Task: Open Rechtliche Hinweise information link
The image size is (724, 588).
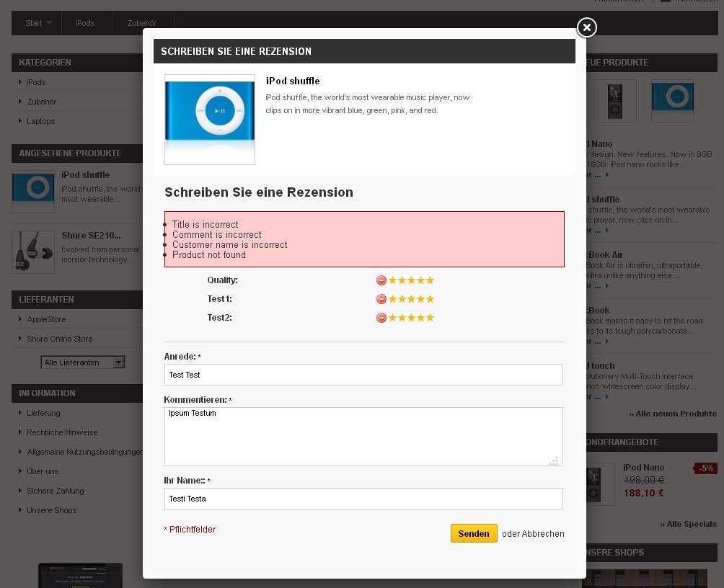Action: coord(62,432)
